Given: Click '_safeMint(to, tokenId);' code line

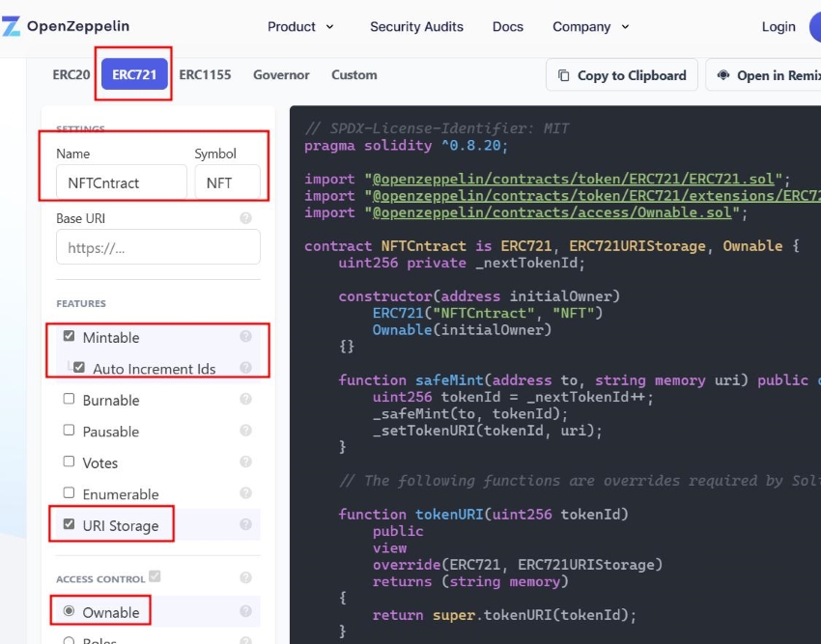Looking at the screenshot, I should point(470,413).
